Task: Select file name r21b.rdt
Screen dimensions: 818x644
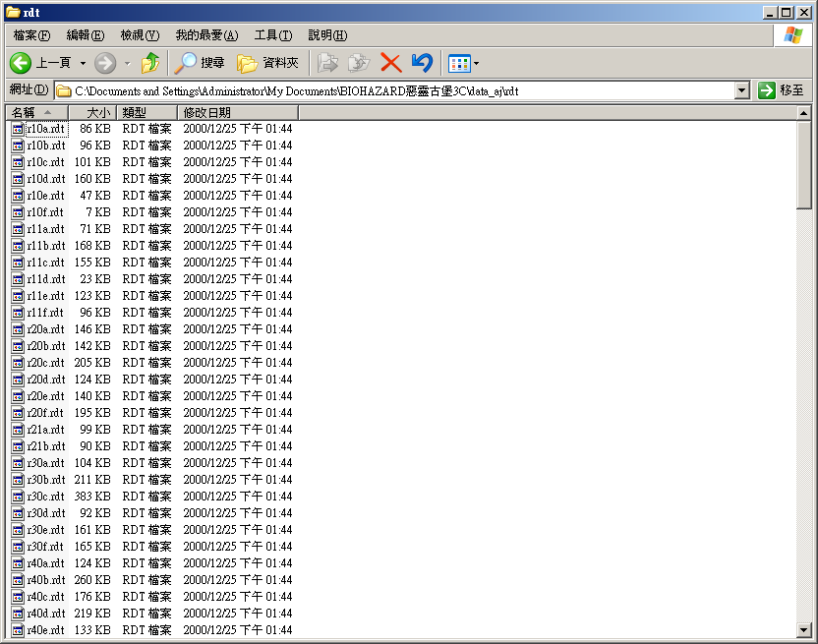Action: point(46,446)
